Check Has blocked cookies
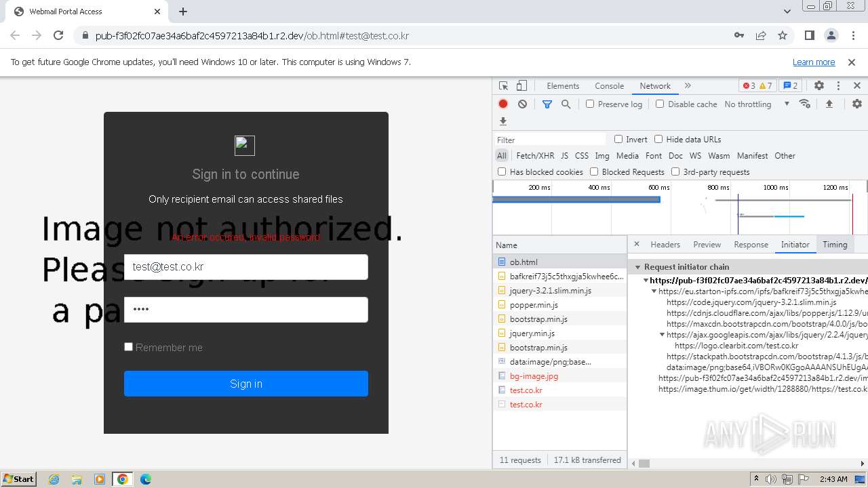868x488 pixels. [x=502, y=171]
